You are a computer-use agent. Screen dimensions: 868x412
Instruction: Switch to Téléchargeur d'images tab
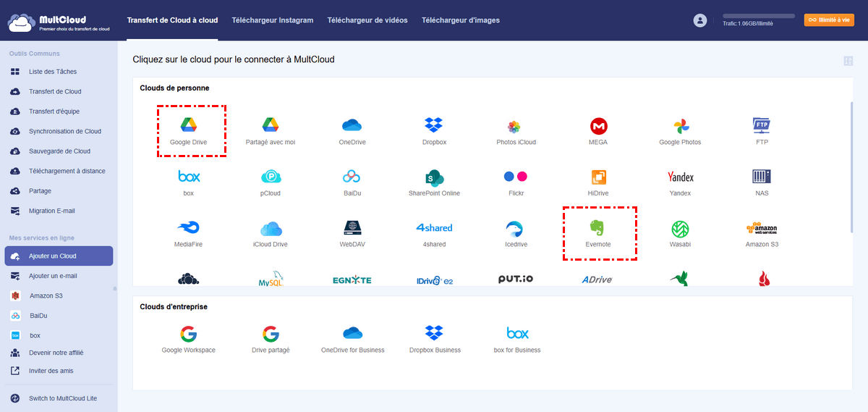[x=461, y=20]
